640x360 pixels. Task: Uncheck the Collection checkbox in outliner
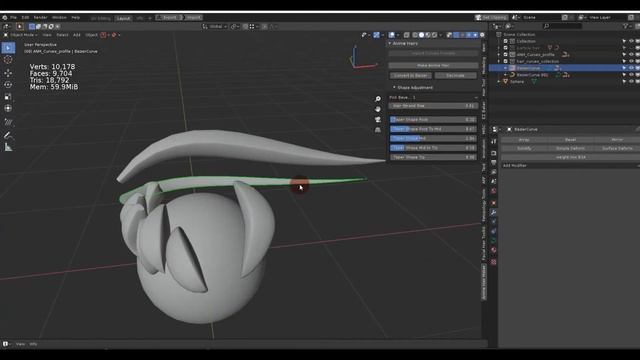pyautogui.click(x=505, y=41)
